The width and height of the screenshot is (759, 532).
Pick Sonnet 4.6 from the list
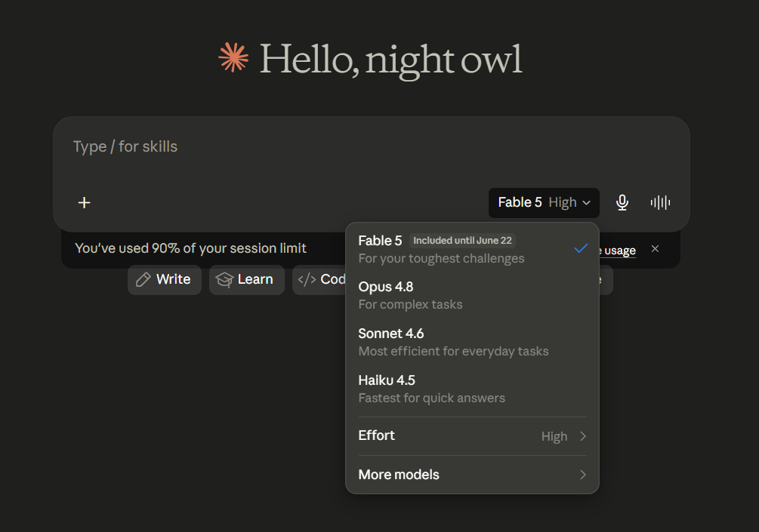[x=473, y=342]
